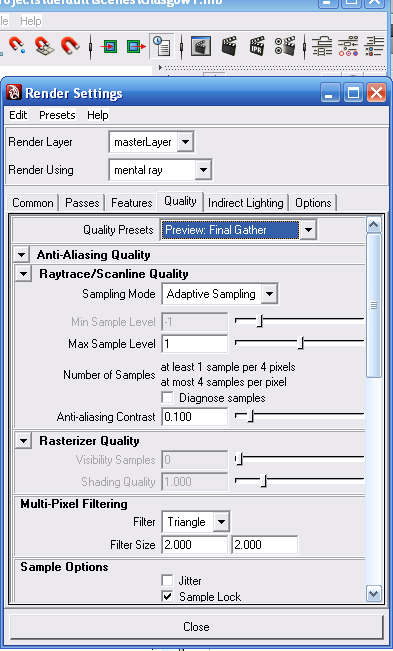
Task: Click the Anti-aliasing Contrast slider handle
Action: coord(250,416)
